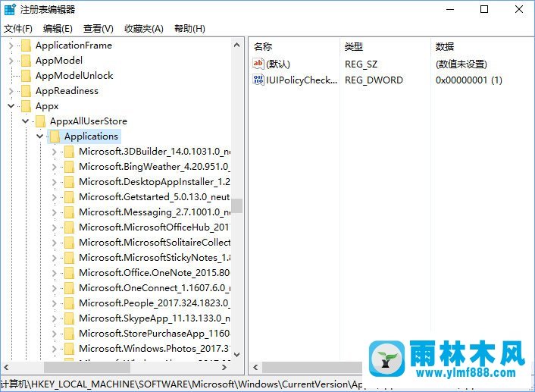Click the Registry Editor title bar icon
The width and height of the screenshot is (535, 392).
tap(10, 9)
